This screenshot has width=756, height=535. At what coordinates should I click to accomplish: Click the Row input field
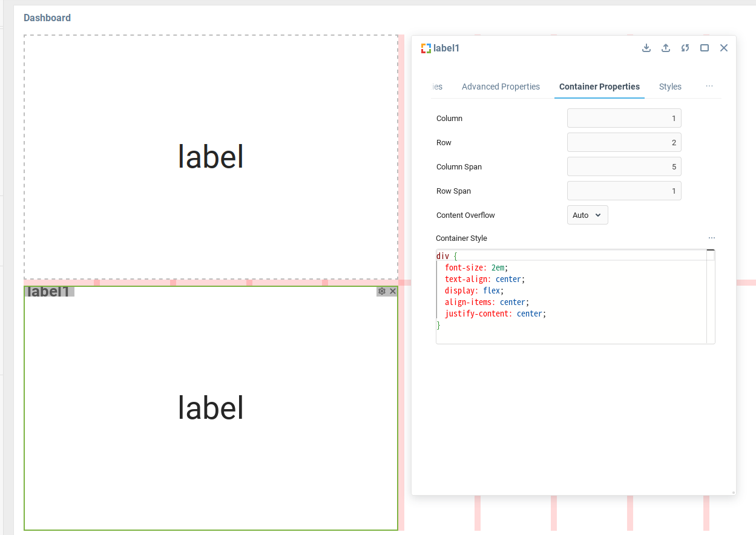tap(624, 142)
